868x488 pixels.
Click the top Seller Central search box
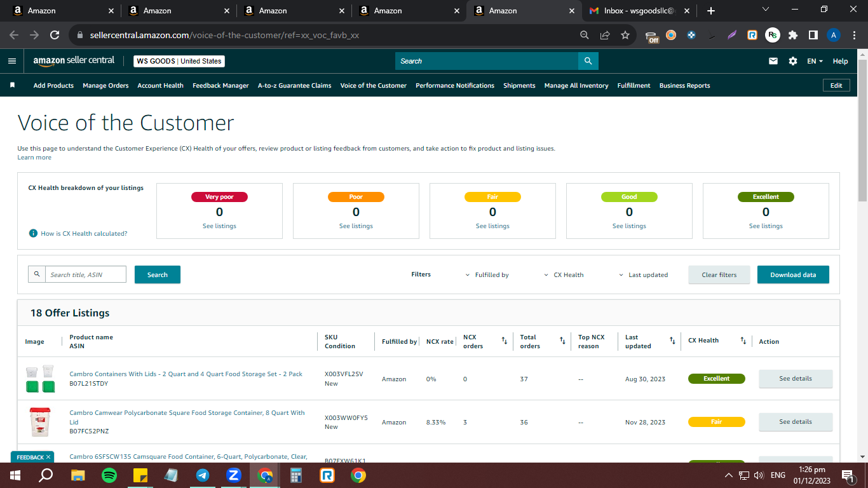coord(487,61)
